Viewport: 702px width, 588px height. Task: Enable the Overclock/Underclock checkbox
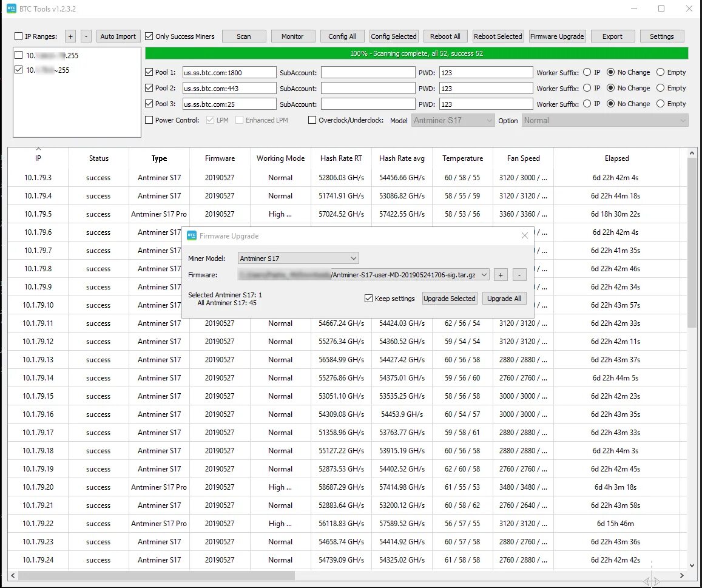point(312,120)
